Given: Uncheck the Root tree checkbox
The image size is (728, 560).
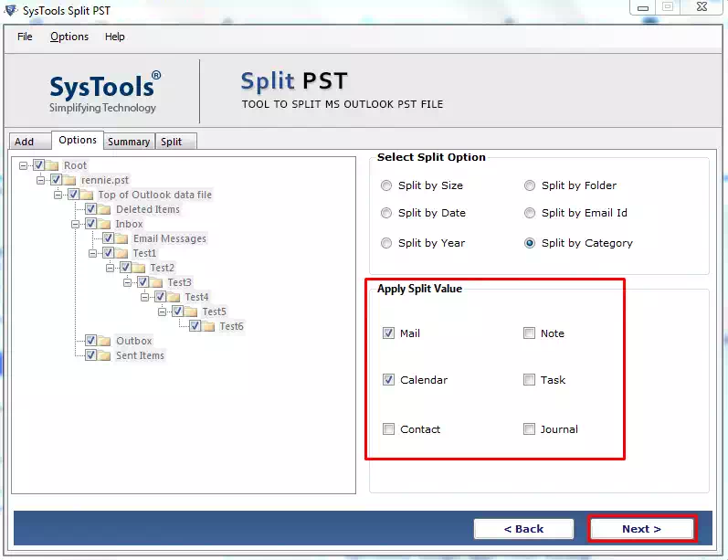Looking at the screenshot, I should [38, 164].
